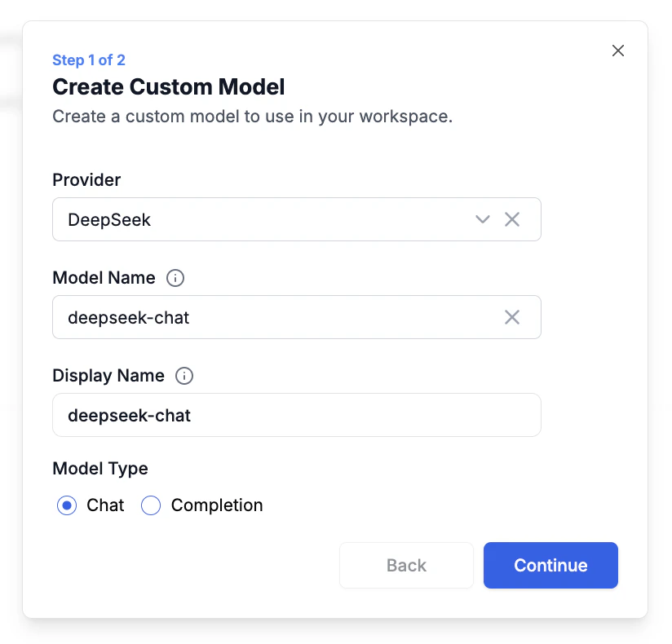Clear the Provider field using its X icon
This screenshot has height=644, width=672.
(x=512, y=219)
